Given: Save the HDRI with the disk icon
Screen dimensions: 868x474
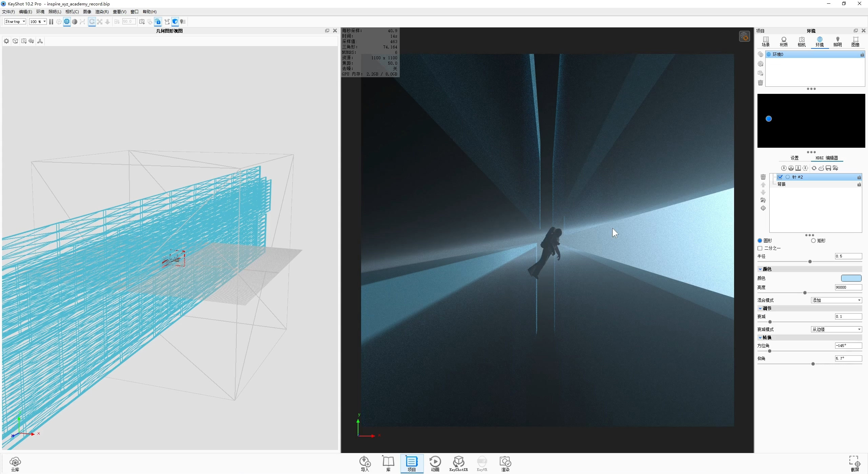Looking at the screenshot, I should pyautogui.click(x=828, y=168).
